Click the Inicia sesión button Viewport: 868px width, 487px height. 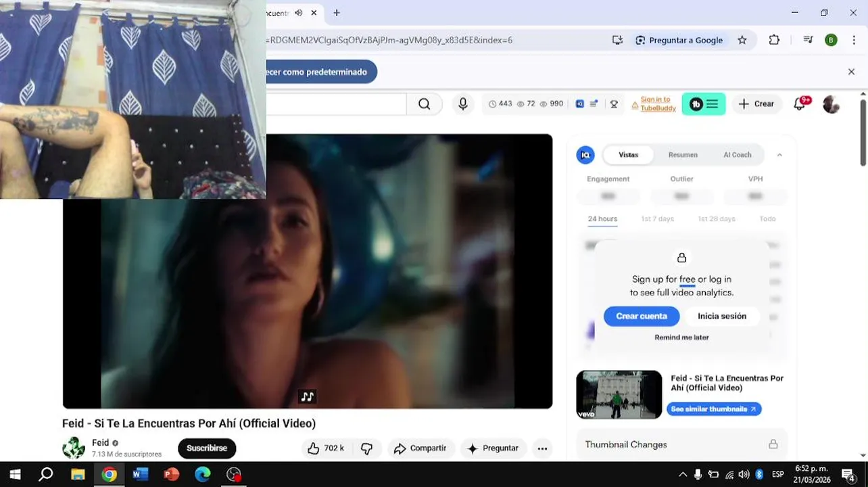(722, 316)
